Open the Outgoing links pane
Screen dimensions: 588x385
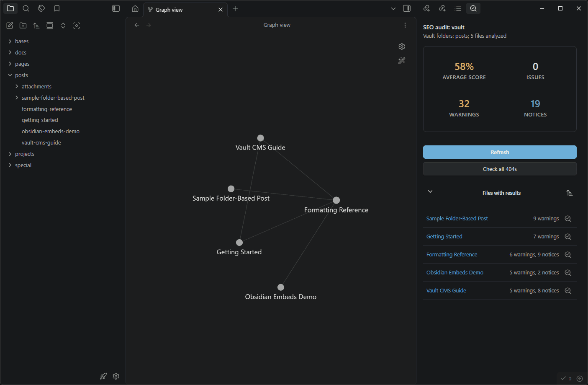coord(442,8)
